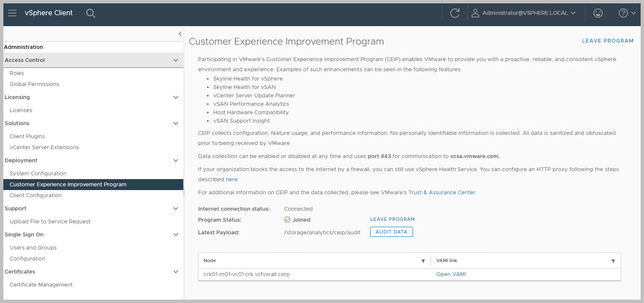This screenshot has height=303, width=644.
Task: Open System Configuration page
Action: coord(38,174)
